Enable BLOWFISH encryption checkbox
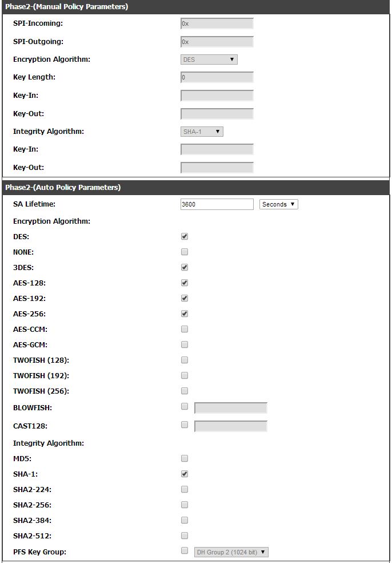The height and width of the screenshot is (563, 392). [184, 407]
